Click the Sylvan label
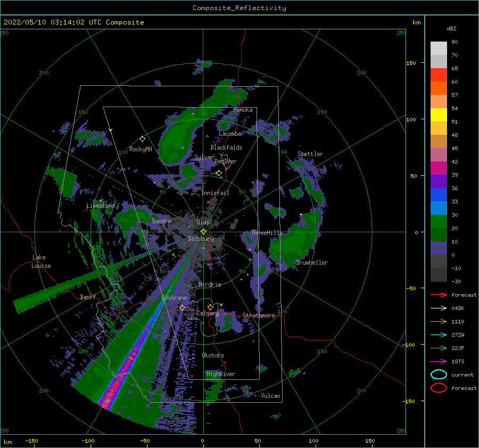Viewport: 479px width, 448px height. (x=204, y=157)
